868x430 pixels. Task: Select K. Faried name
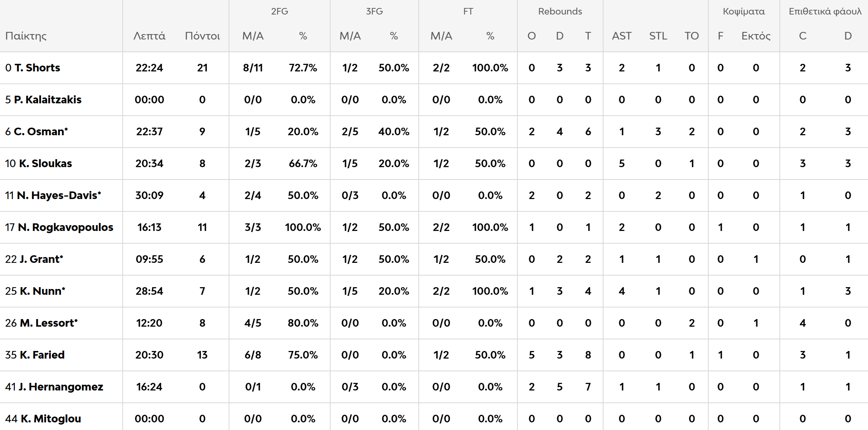pos(42,355)
